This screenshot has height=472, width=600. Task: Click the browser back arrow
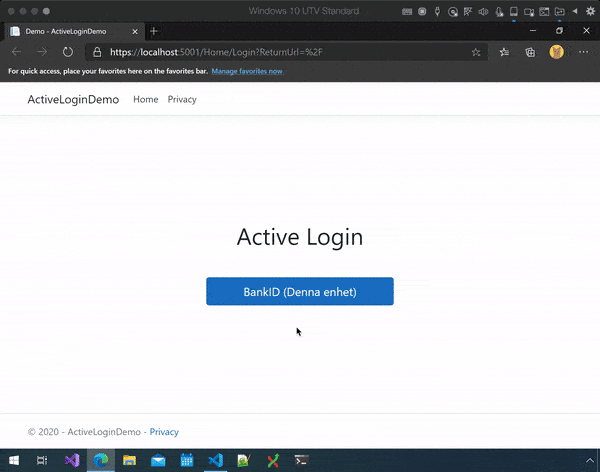click(x=16, y=52)
